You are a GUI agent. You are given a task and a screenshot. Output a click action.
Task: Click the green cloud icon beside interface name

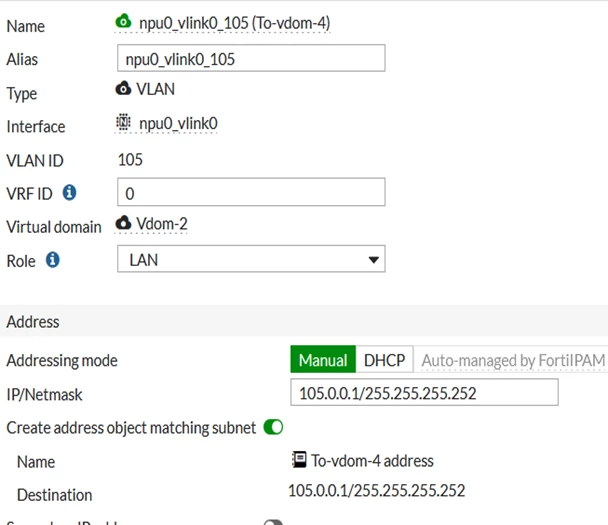pos(123,21)
